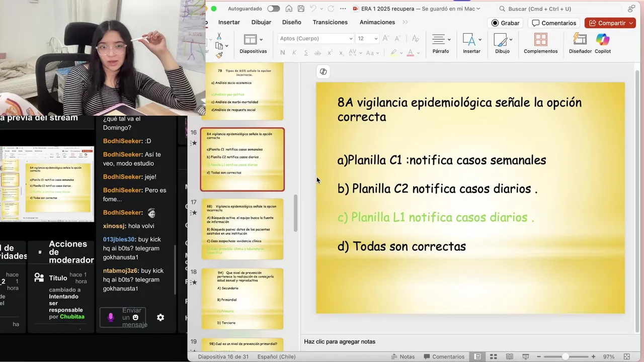This screenshot has width=644, height=362.
Task: Click the slide panel vertical scrollbar
Action: 296,213
